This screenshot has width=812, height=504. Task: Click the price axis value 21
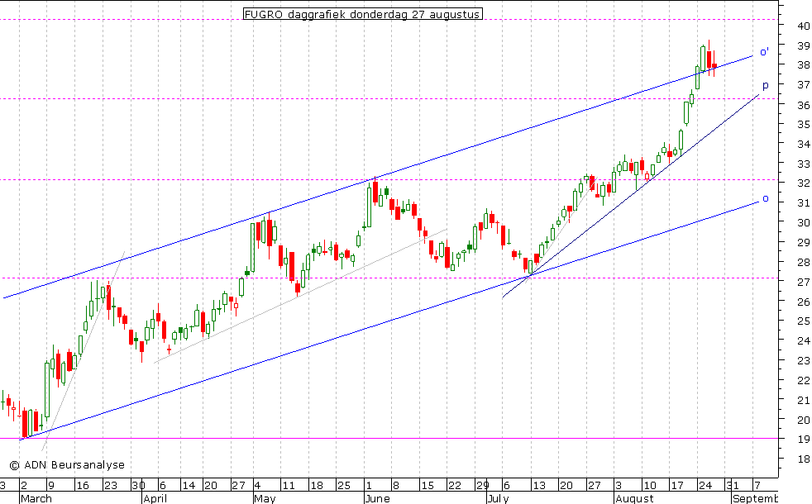[x=803, y=401]
